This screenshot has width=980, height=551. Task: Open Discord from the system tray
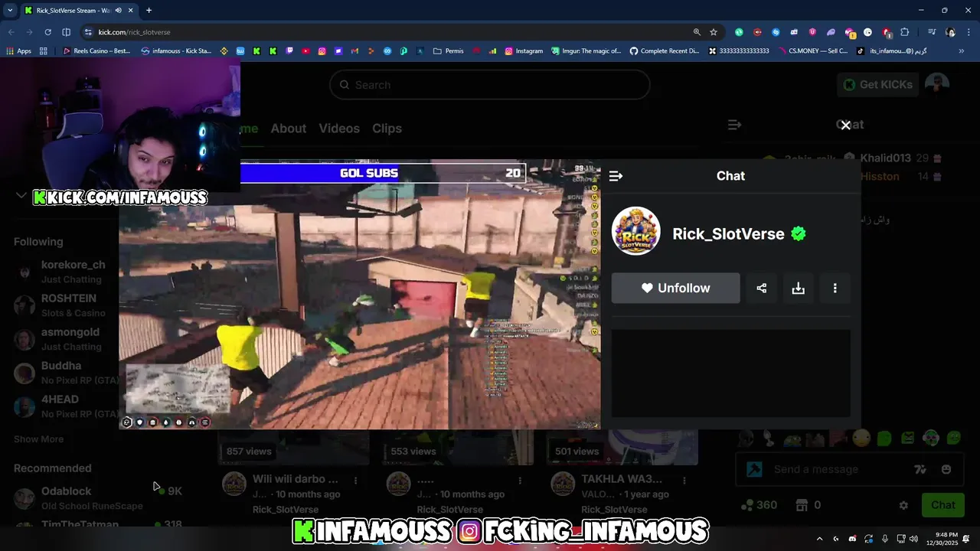tap(852, 539)
